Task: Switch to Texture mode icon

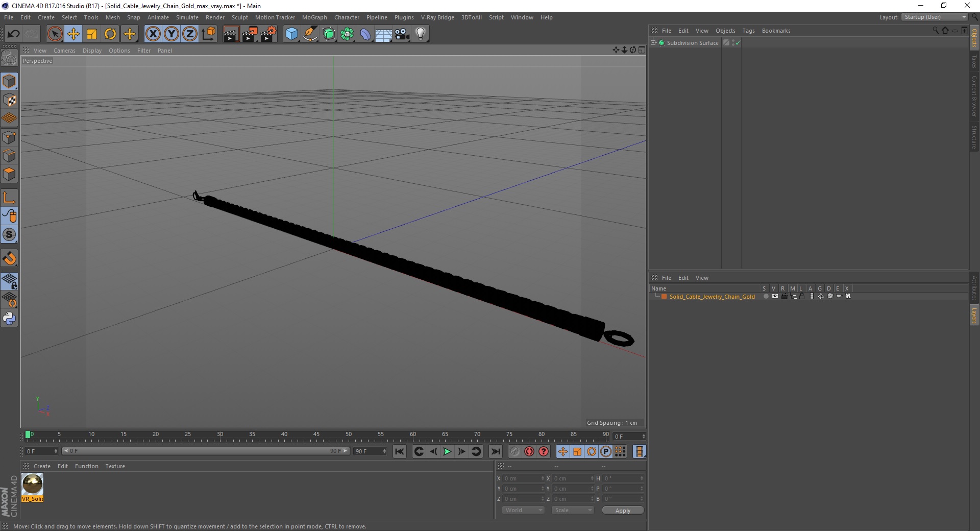Action: click(9, 100)
